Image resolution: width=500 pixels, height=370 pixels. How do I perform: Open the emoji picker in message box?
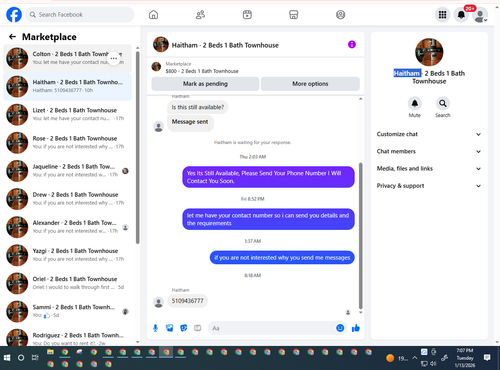coord(340,328)
